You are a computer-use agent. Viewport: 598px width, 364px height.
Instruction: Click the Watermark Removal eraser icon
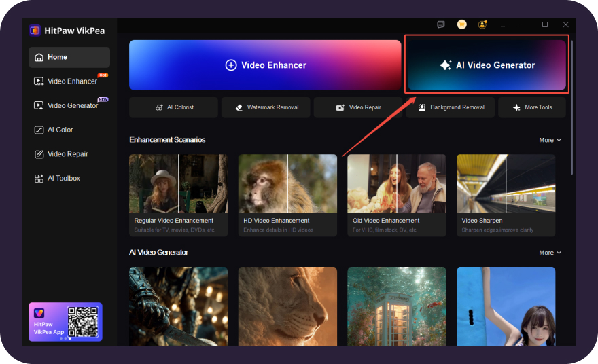click(239, 107)
